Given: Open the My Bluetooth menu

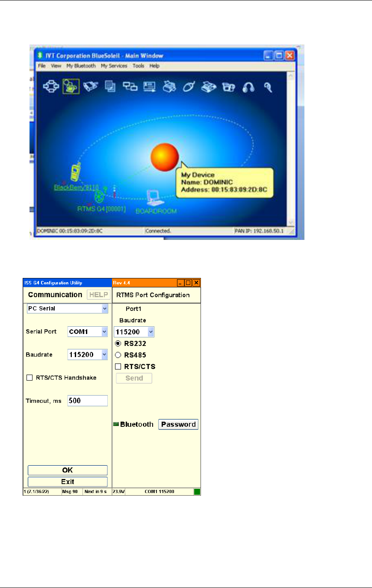Looking at the screenshot, I should click(x=81, y=66).
